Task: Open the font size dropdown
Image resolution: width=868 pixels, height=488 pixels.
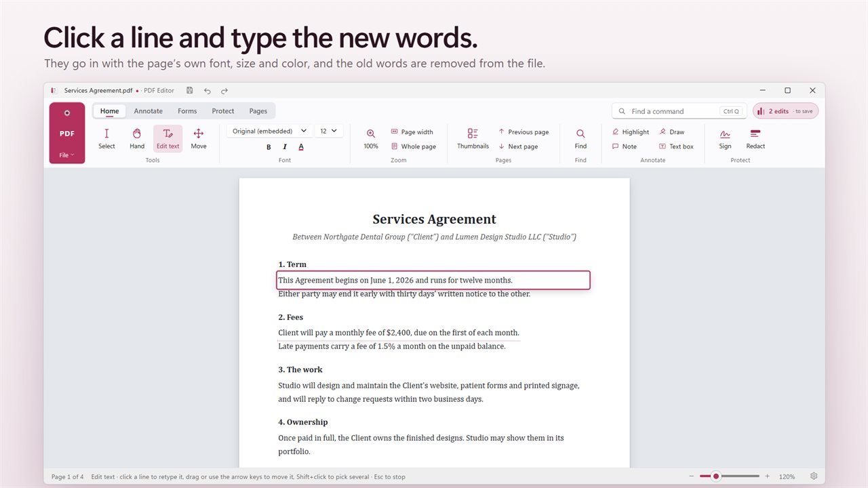Action: 329,131
